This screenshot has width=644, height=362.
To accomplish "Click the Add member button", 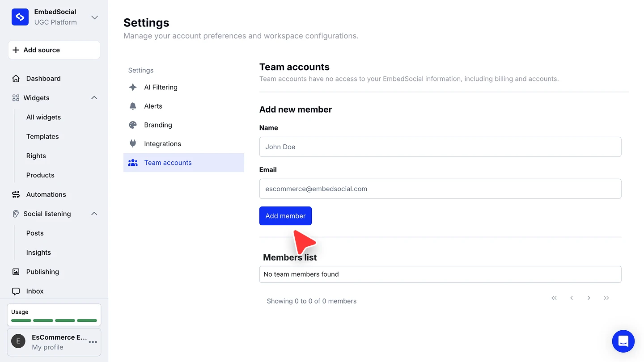I will pos(285,216).
